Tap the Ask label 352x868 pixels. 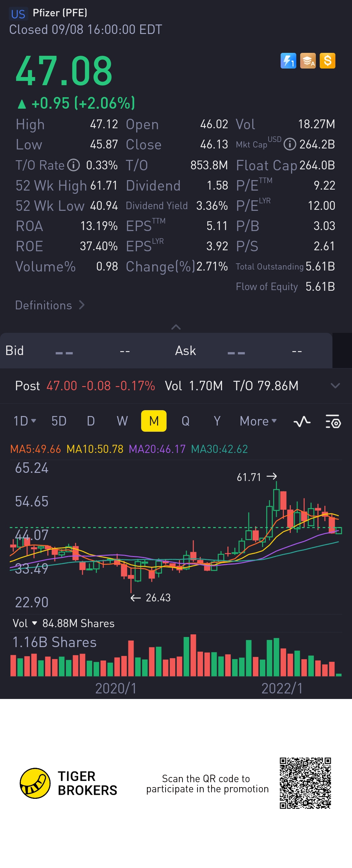[185, 351]
